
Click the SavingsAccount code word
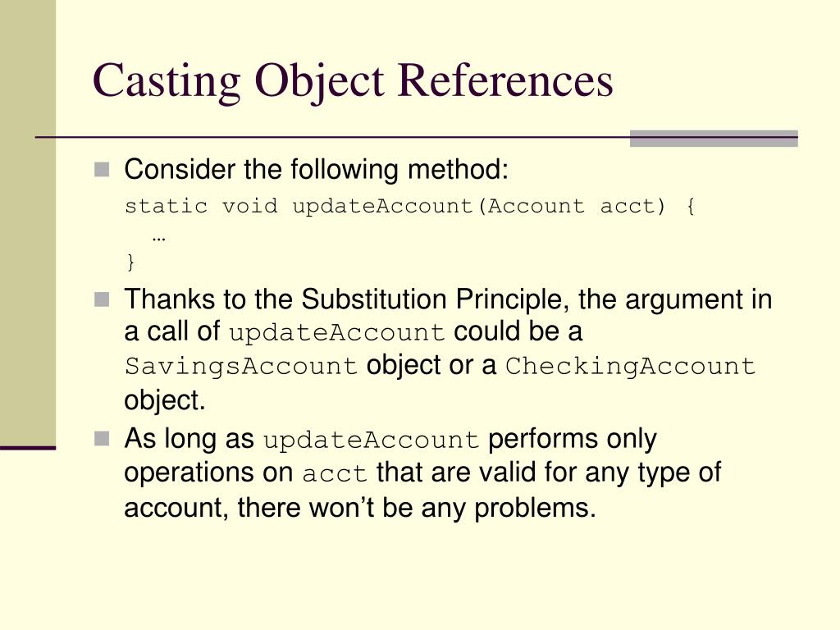[x=241, y=367]
